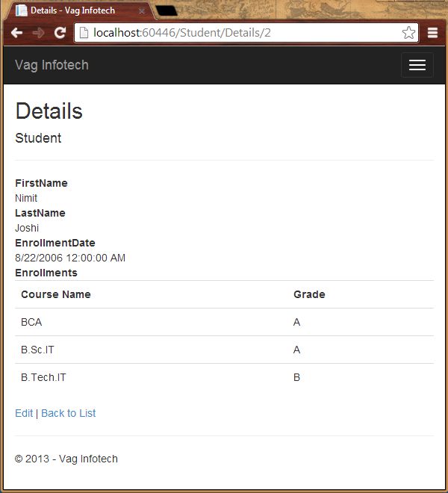The width and height of the screenshot is (448, 493).
Task: Select the Details - Vag Infotech tab
Action: 78,10
